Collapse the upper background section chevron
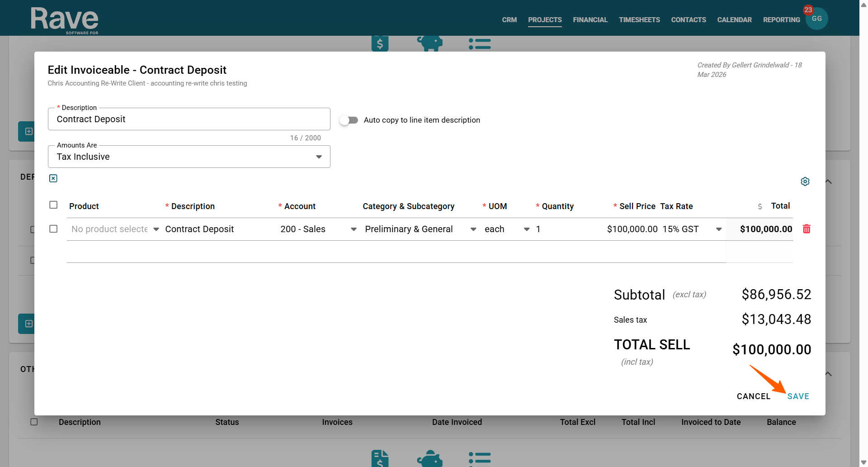This screenshot has width=868, height=467. [x=828, y=181]
